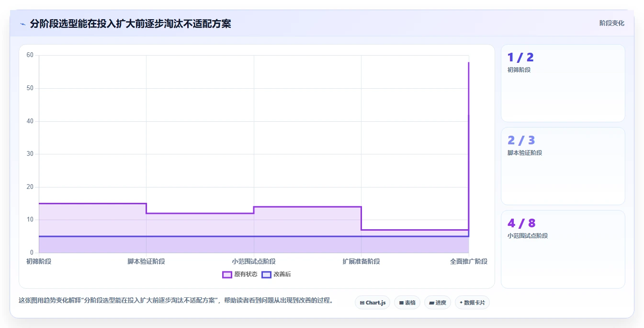Click the chart title 分阶段选型 heading
Viewport: 644px width, 328px height.
point(130,23)
